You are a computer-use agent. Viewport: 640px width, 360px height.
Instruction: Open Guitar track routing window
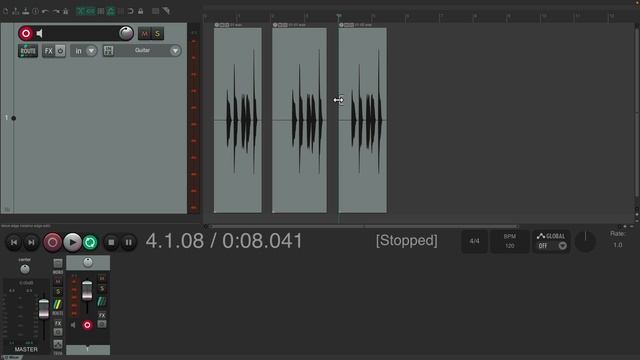tap(28, 51)
